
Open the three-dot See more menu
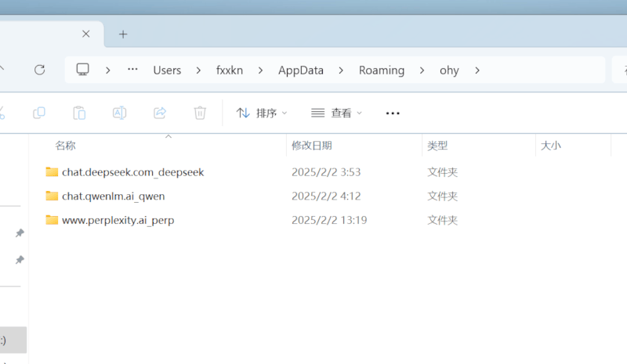pyautogui.click(x=393, y=113)
